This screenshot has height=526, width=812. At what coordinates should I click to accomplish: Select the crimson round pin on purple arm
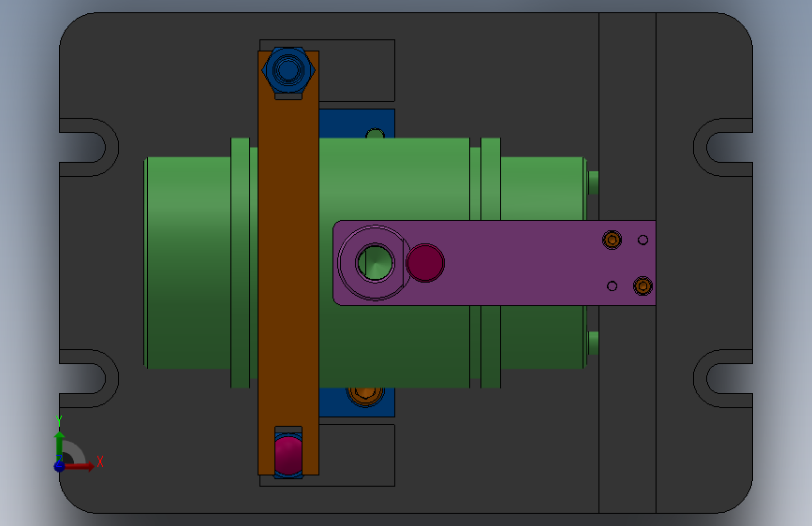tap(425, 263)
